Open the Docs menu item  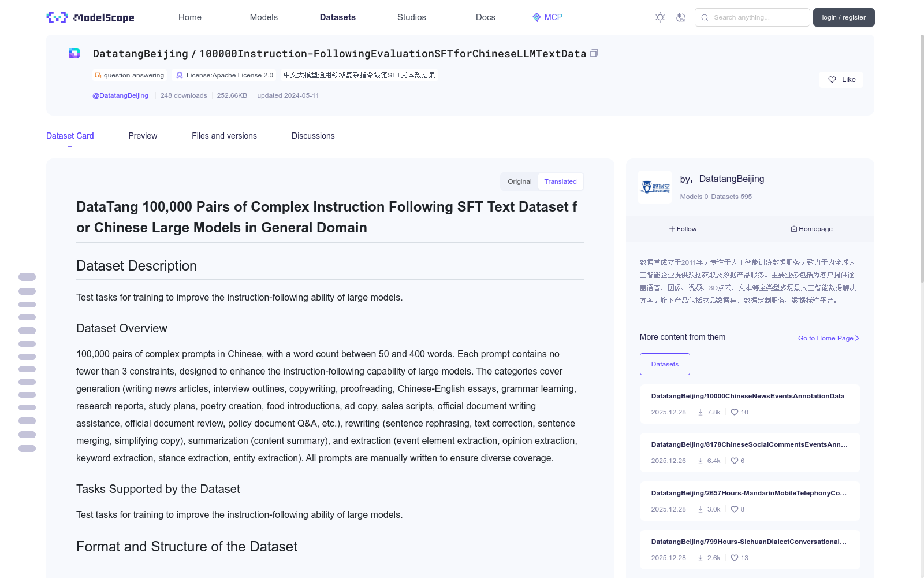(486, 17)
